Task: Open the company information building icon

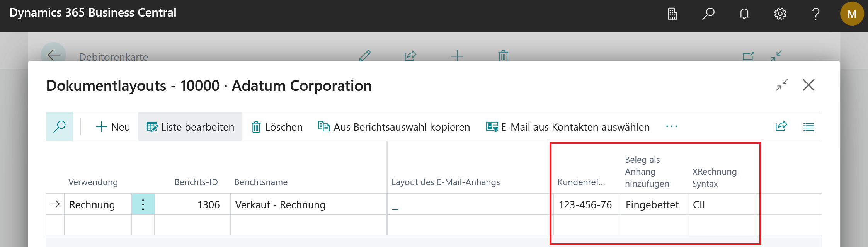Action: click(x=672, y=14)
